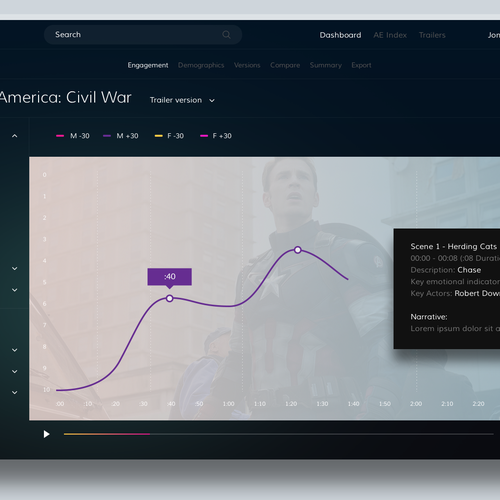Open the Export tab

pos(361,65)
